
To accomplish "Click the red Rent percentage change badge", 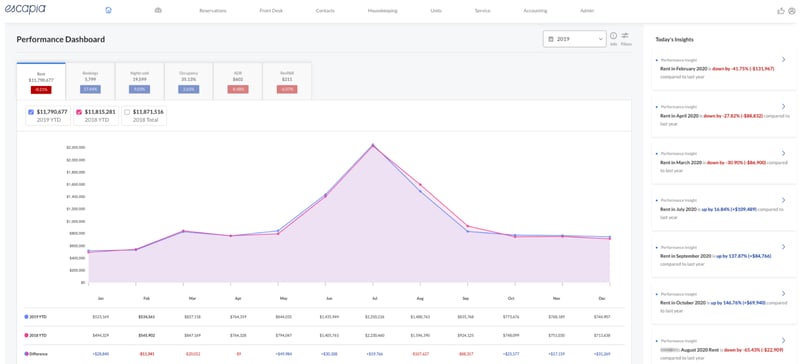I will [41, 90].
